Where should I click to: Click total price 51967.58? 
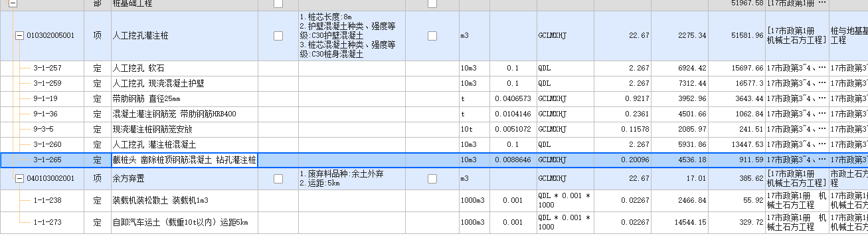[x=747, y=3]
